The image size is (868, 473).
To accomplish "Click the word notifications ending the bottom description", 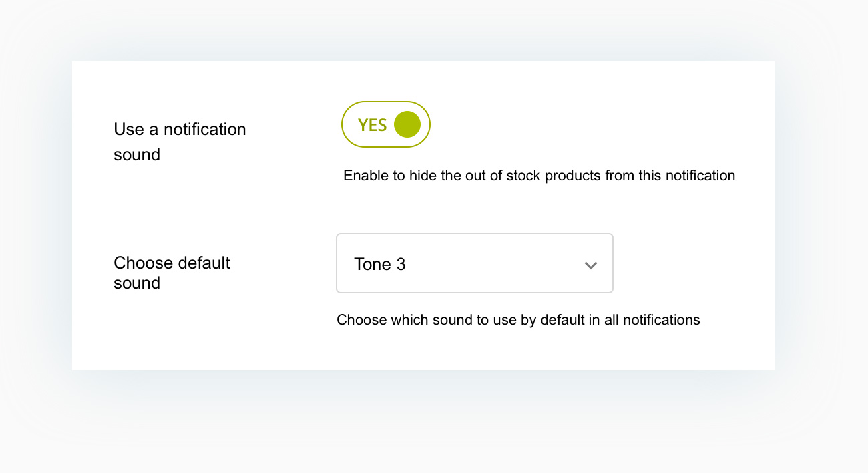I will point(661,320).
